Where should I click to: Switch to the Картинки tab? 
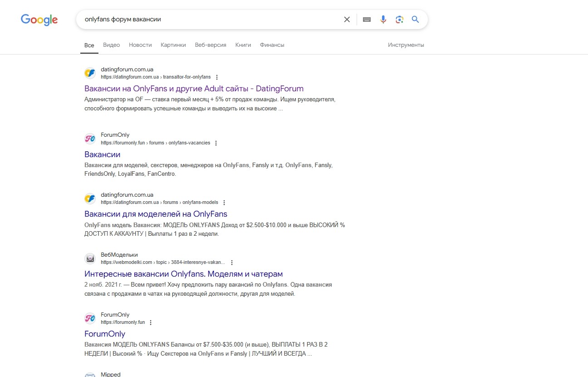click(173, 45)
